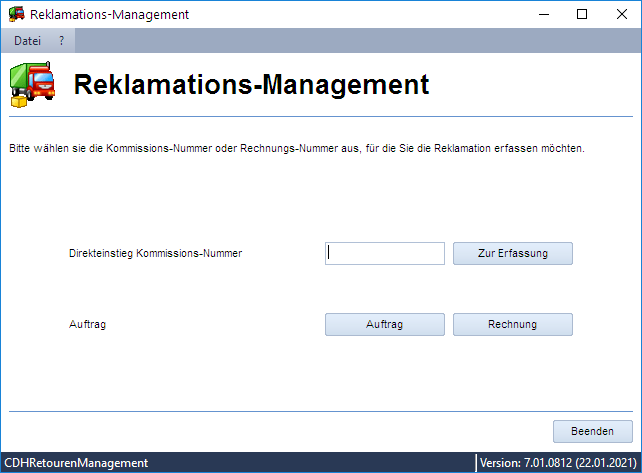This screenshot has height=473, width=642.
Task: Maximize the Reklamations-Management window
Action: point(582,14)
